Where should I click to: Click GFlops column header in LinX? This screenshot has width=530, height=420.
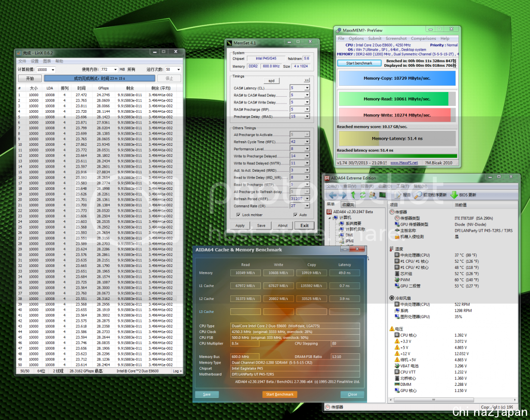tap(104, 88)
